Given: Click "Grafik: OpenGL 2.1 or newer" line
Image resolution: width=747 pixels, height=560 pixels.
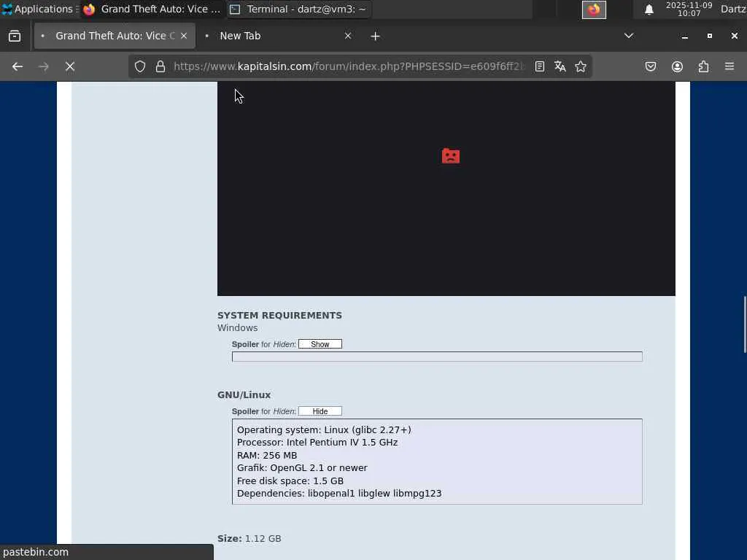Looking at the screenshot, I should [302, 468].
